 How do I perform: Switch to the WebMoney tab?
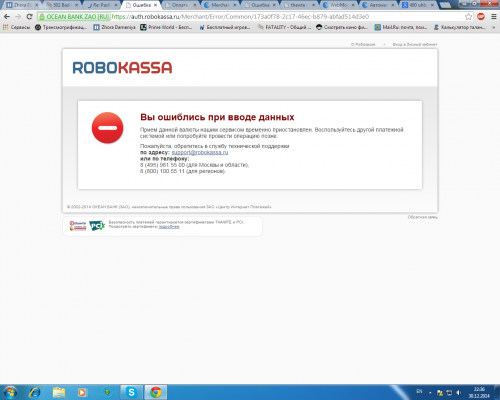338,5
